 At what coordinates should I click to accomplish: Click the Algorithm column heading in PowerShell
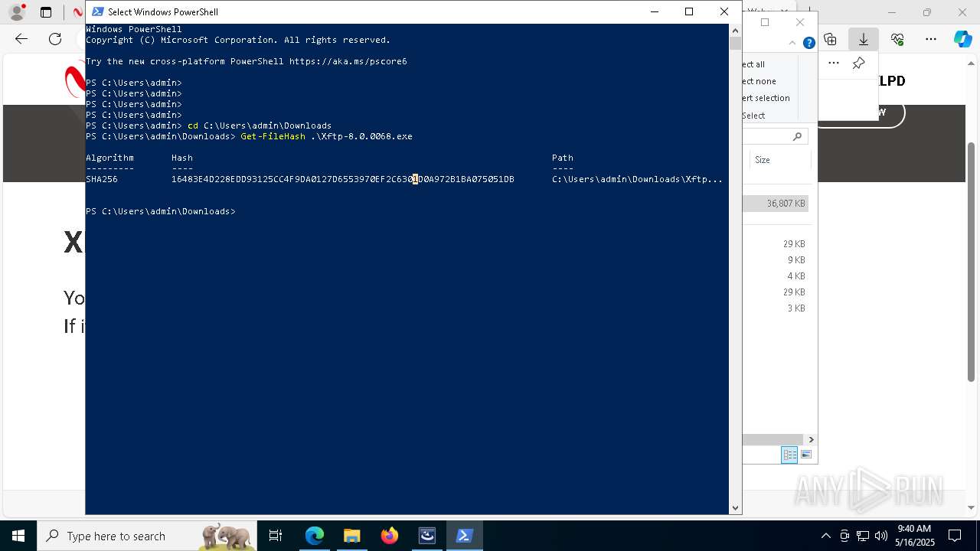click(x=109, y=158)
